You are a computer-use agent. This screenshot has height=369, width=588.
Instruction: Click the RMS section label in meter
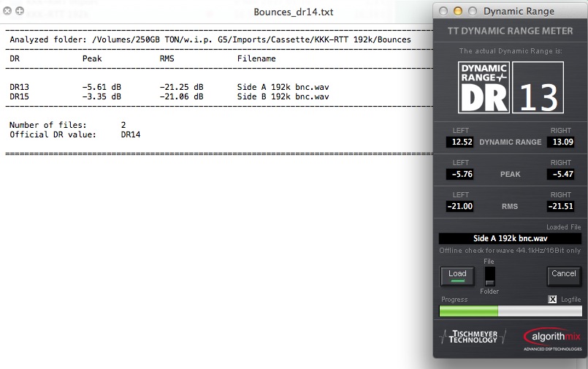pyautogui.click(x=510, y=207)
